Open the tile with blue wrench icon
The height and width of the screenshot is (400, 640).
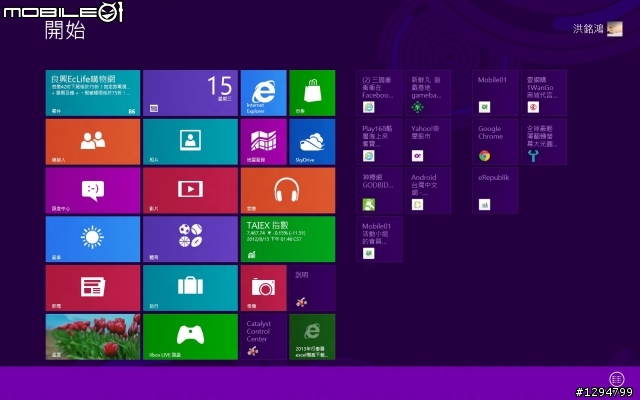[544, 142]
